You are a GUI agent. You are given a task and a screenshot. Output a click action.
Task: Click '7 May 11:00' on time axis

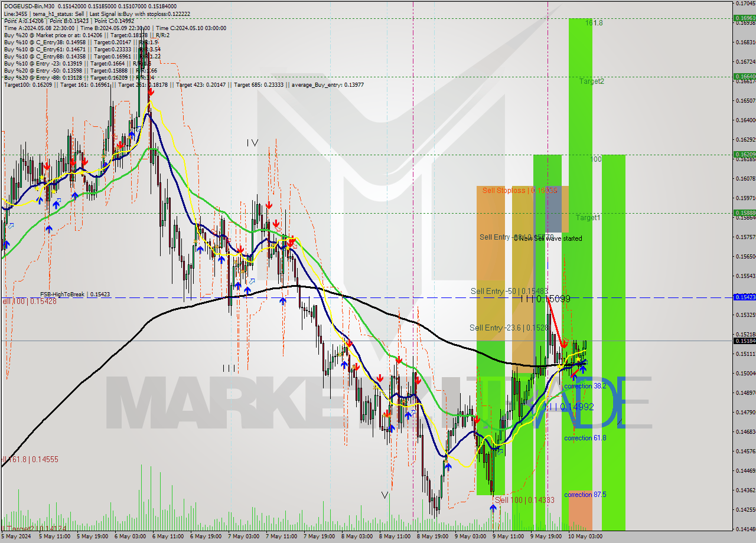click(x=281, y=537)
